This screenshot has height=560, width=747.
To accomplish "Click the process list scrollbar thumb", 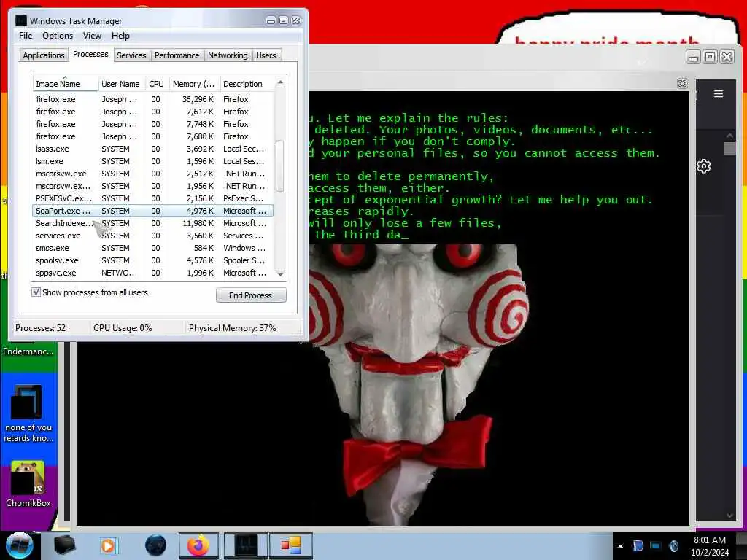I will (280, 166).
